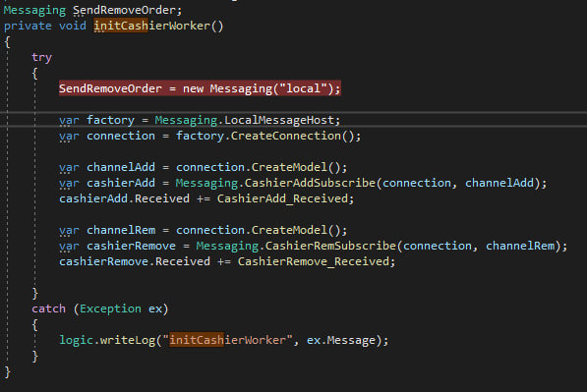This screenshot has height=392, width=587.
Task: Click the CashierAddSubscribe method call
Action: pos(310,183)
